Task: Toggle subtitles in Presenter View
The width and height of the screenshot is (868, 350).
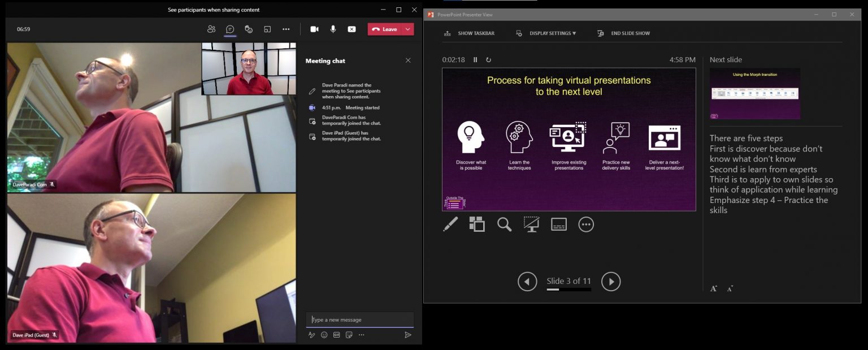Action: 558,224
